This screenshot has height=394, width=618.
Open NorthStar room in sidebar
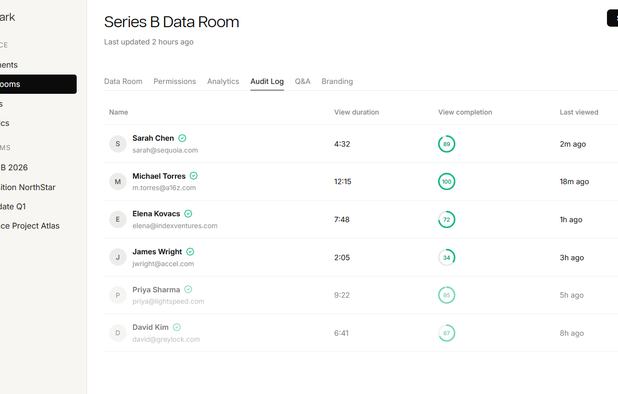[x=28, y=187]
